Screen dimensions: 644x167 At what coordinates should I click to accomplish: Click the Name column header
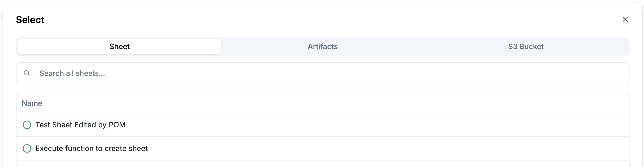click(32, 103)
